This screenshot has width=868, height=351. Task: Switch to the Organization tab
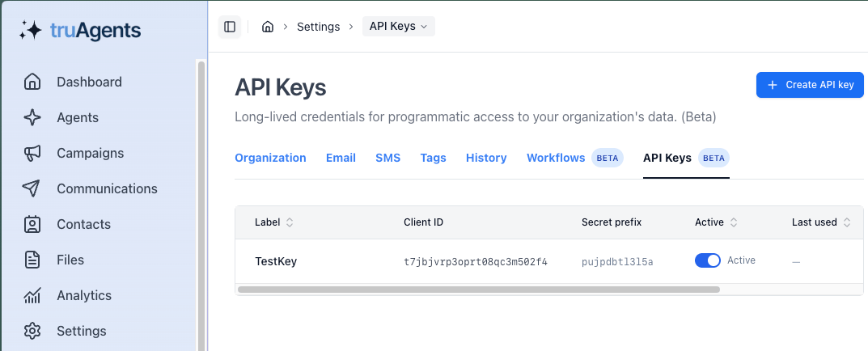click(x=270, y=158)
